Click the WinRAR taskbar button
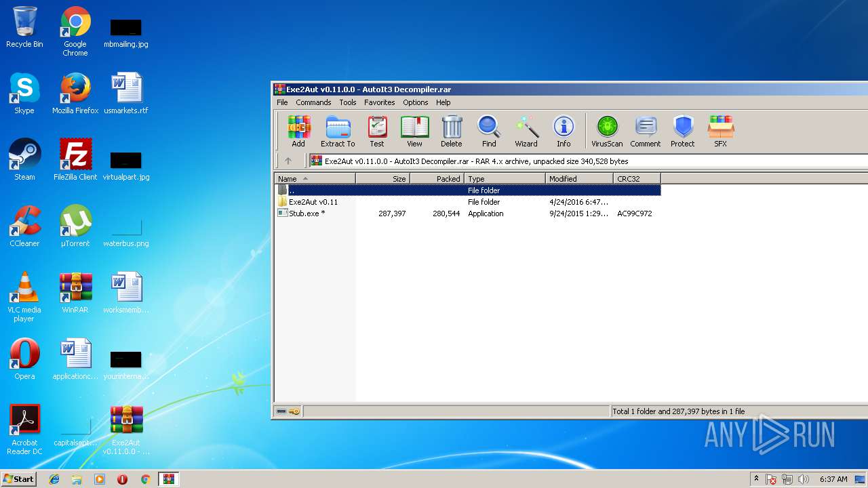The image size is (868, 488). click(168, 479)
